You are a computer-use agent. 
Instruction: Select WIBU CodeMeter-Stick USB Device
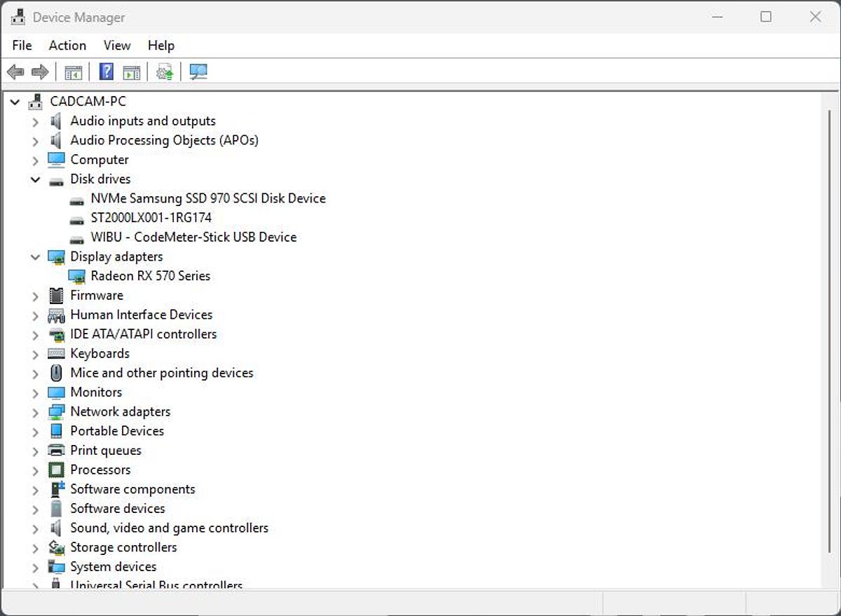tap(193, 238)
